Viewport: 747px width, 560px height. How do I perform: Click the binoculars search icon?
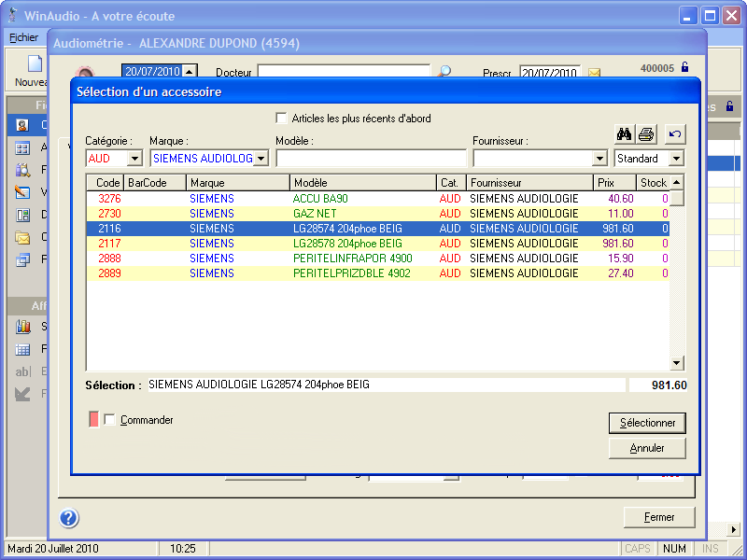626,134
